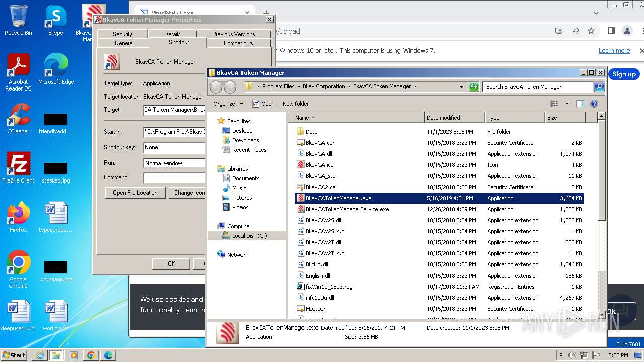Open Internet Explorer from taskbar

[40, 355]
